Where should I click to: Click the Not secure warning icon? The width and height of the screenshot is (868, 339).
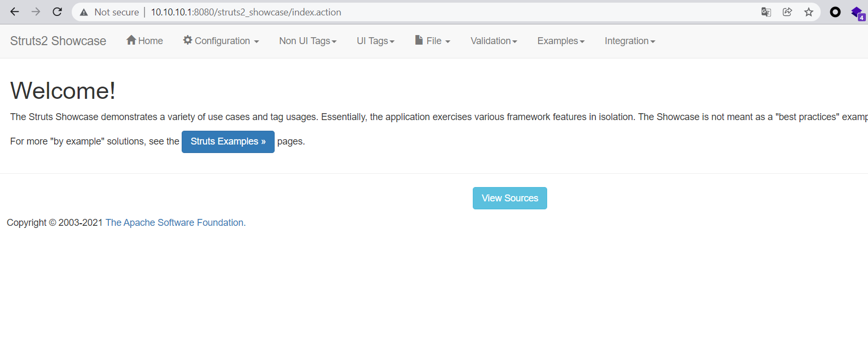pos(84,12)
